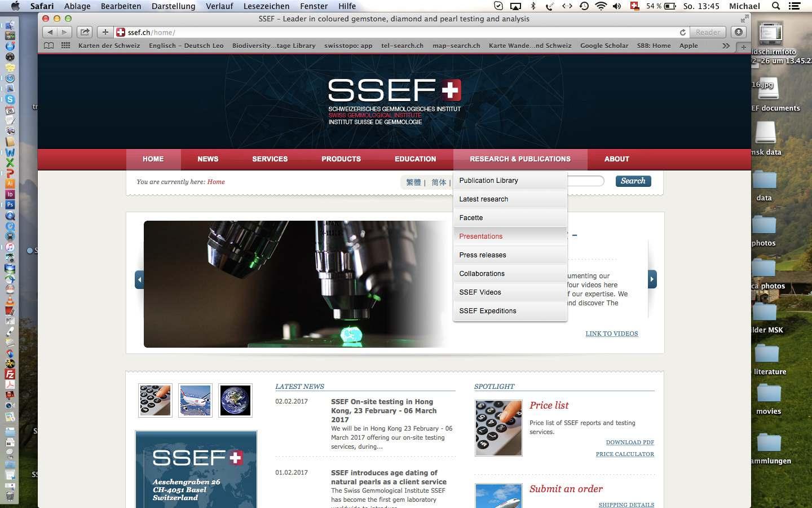Image resolution: width=812 pixels, height=508 pixels.
Task: Click the volume speaker icon in menu bar
Action: coord(617,6)
